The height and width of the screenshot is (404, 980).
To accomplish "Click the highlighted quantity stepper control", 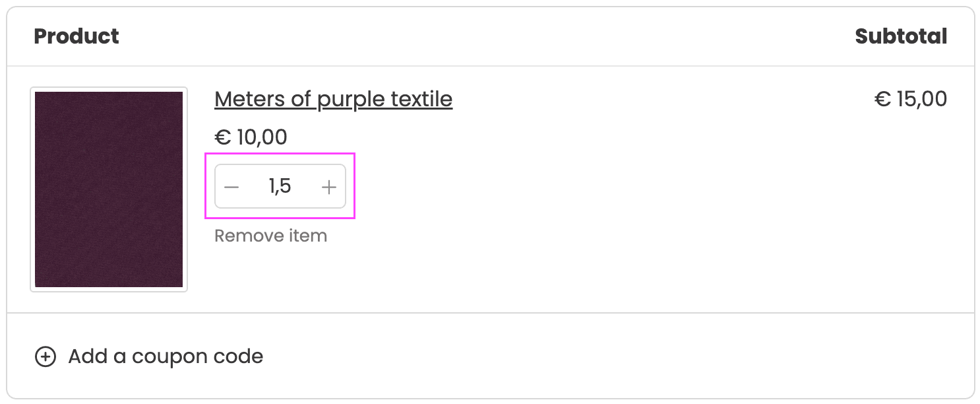I will pos(280,186).
